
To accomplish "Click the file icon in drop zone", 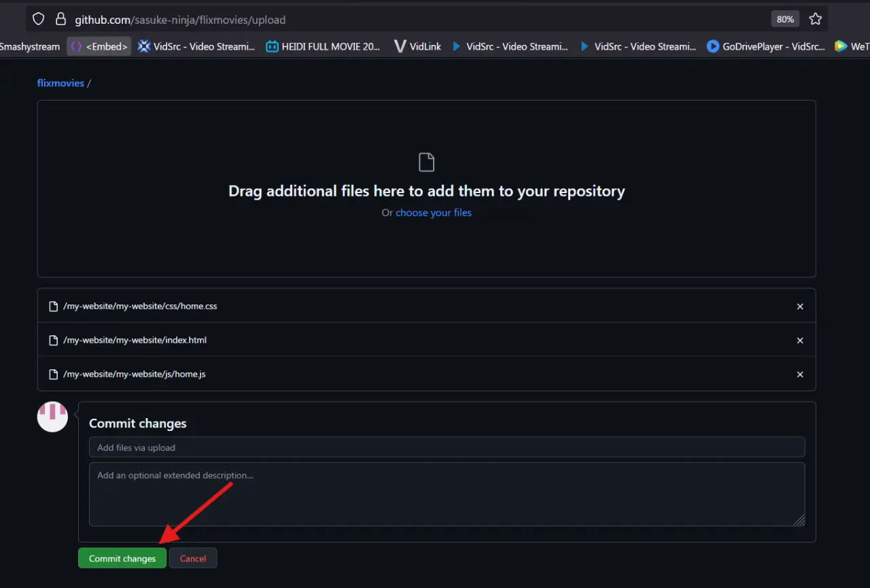I will pyautogui.click(x=426, y=162).
